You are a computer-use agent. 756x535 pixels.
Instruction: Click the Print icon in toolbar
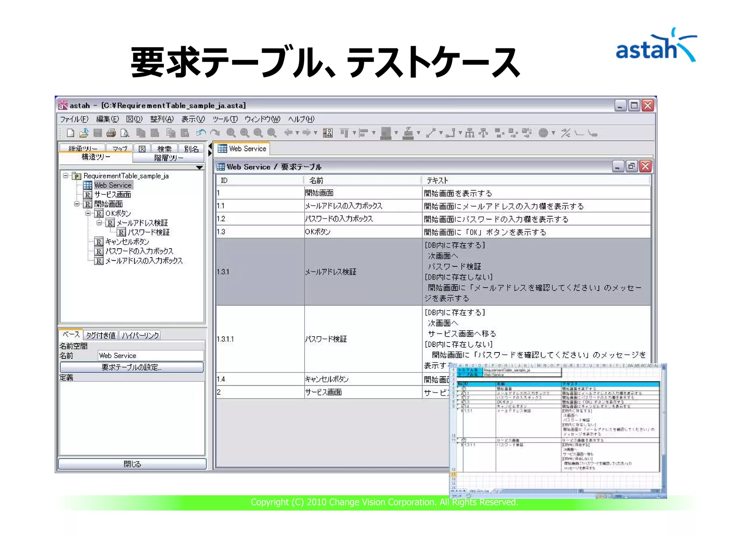tap(111, 133)
